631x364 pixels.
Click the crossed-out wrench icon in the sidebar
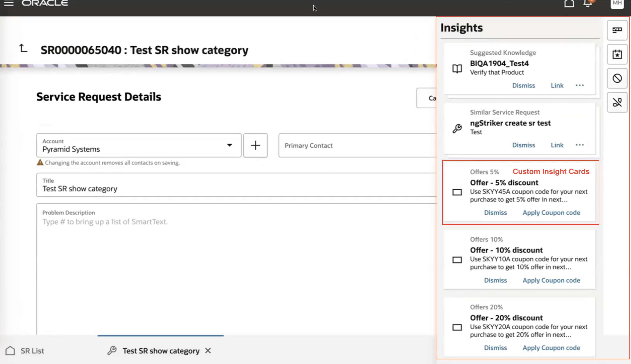tap(617, 102)
